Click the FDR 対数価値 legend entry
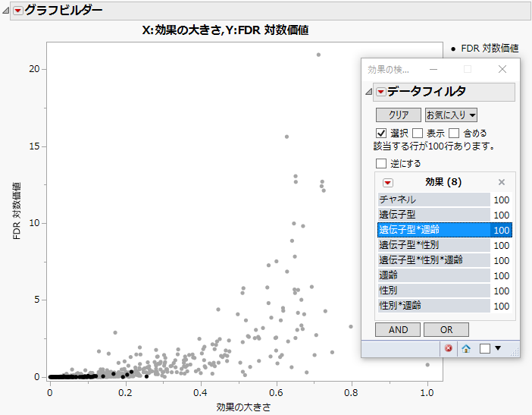This screenshot has height=415, width=532. click(485, 49)
